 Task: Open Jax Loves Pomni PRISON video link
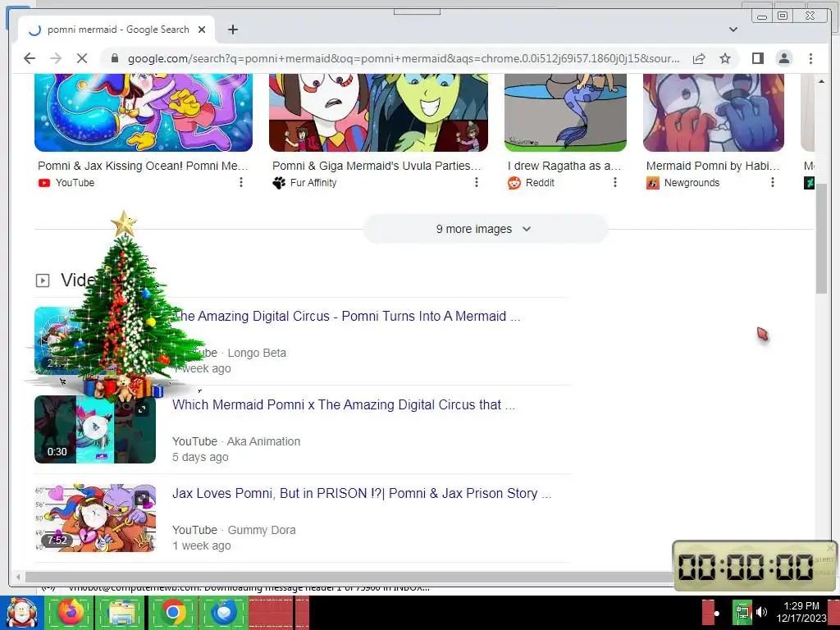[x=362, y=493]
